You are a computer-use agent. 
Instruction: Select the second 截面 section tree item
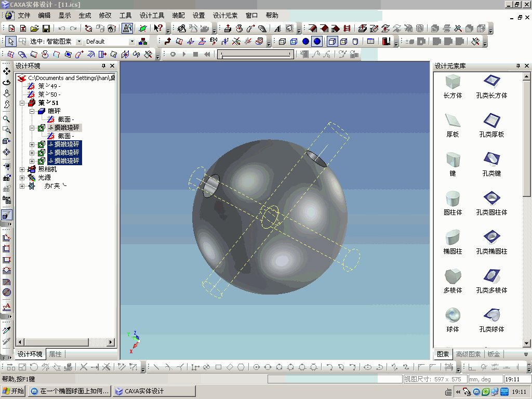click(x=66, y=136)
